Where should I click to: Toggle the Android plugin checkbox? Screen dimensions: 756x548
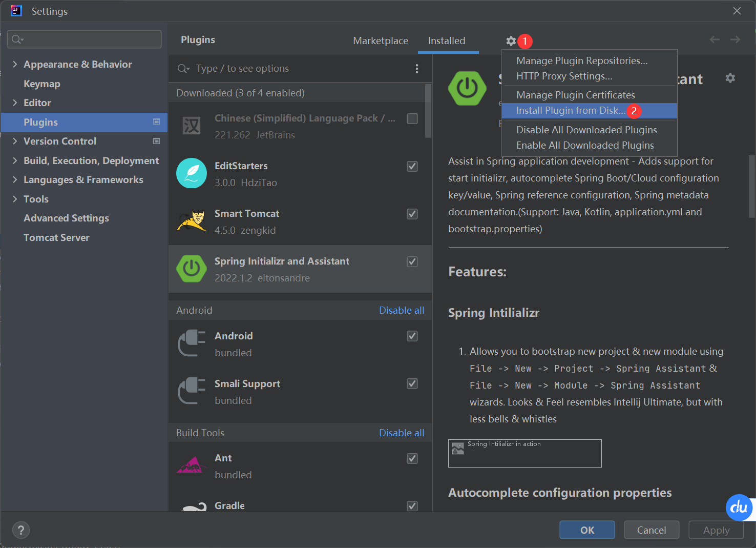[412, 336]
